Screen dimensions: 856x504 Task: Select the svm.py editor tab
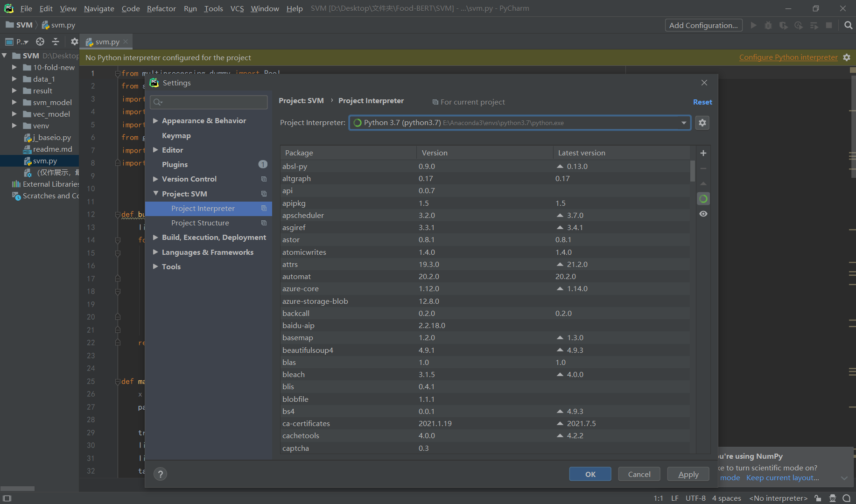click(107, 42)
